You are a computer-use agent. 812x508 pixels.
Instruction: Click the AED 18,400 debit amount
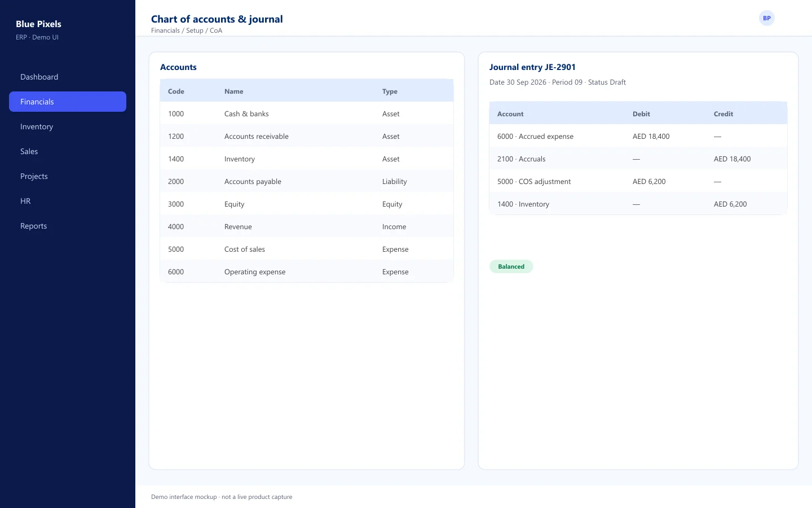point(651,136)
